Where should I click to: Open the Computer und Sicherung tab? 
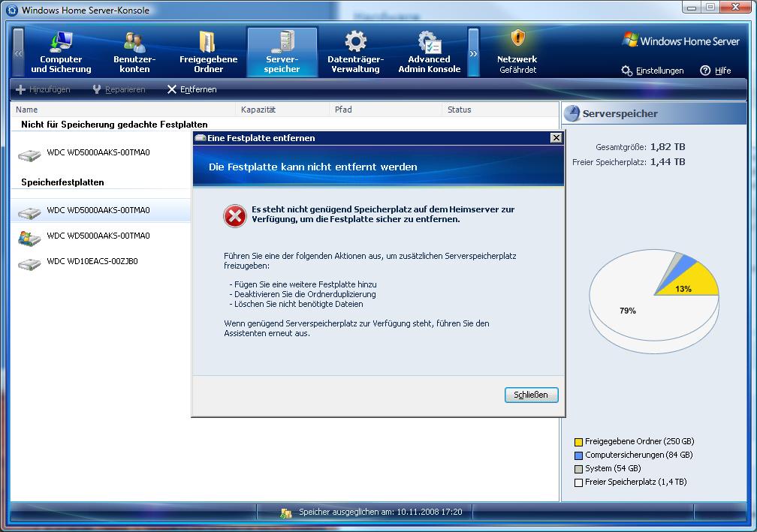point(61,52)
